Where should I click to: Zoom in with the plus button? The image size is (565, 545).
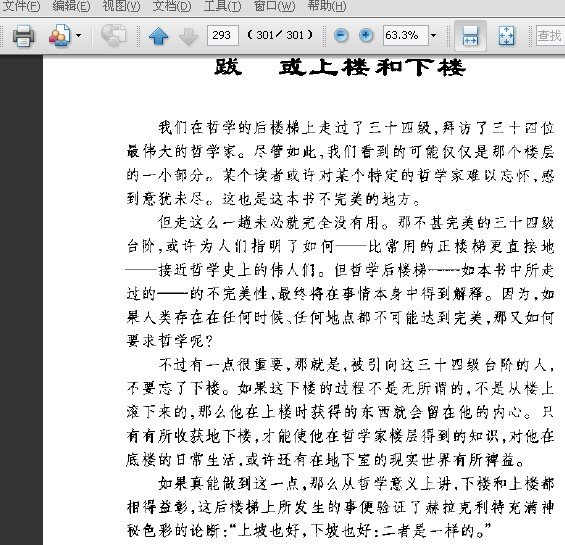[x=366, y=35]
